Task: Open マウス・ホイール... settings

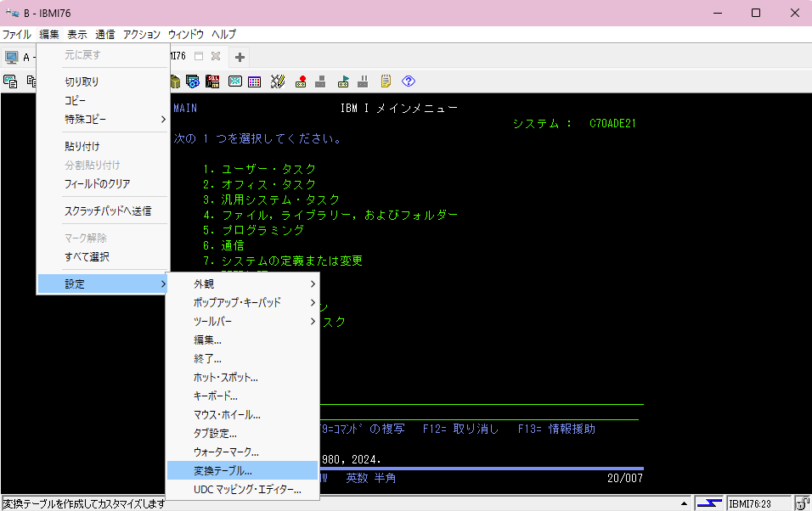Action: [242, 415]
